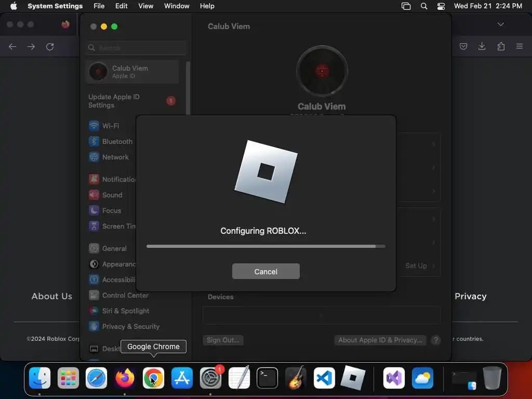Image resolution: width=532 pixels, height=399 pixels.
Task: Open Update Apple ID Settings item
Action: click(x=132, y=101)
